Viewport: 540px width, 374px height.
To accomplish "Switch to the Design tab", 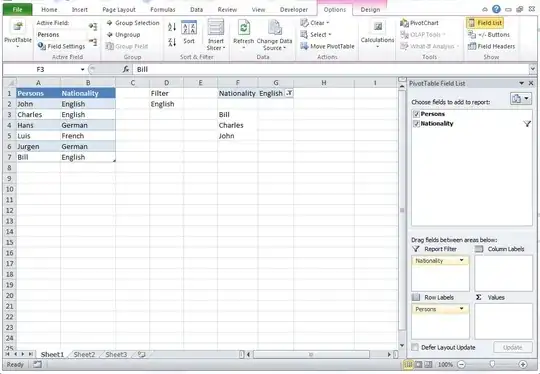I will 370,10.
